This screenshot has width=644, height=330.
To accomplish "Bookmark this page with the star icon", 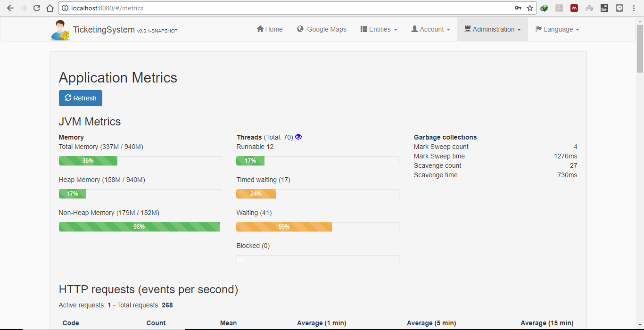I will tap(530, 8).
